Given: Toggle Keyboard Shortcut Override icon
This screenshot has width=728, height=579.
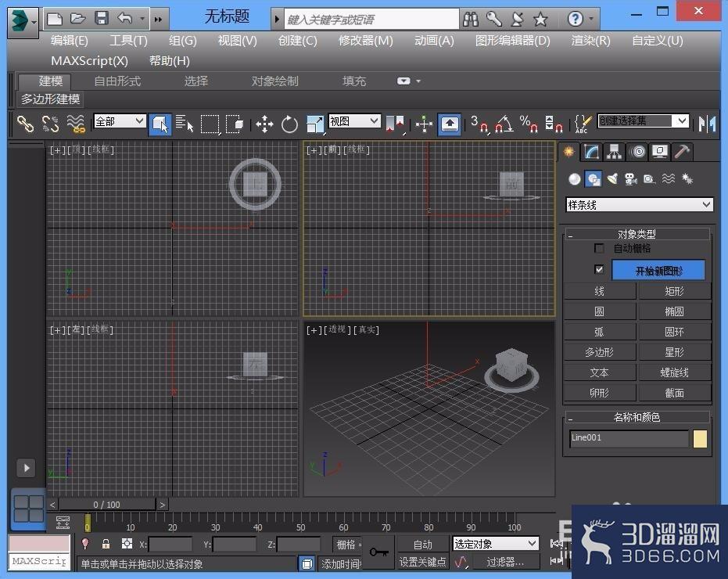Looking at the screenshot, I should [450, 124].
